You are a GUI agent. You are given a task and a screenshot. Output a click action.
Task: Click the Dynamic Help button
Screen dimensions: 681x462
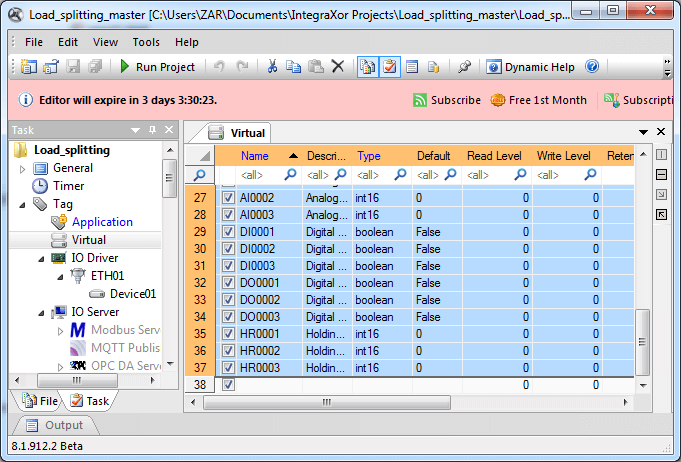530,67
